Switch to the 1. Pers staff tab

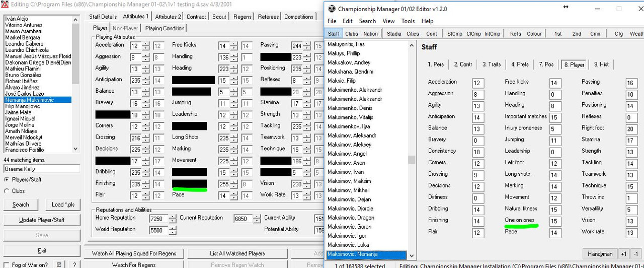coord(436,64)
